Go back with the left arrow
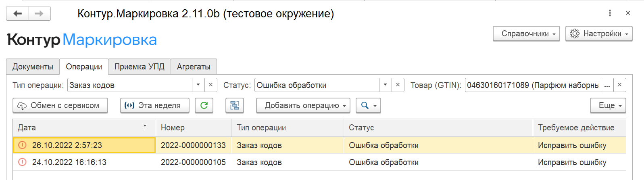The image size is (644, 180). (17, 13)
